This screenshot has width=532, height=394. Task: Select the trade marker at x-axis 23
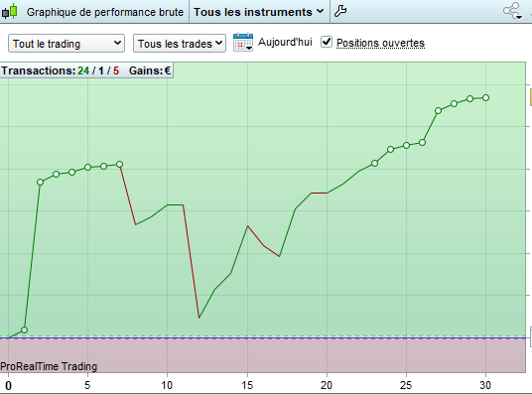pos(374,163)
